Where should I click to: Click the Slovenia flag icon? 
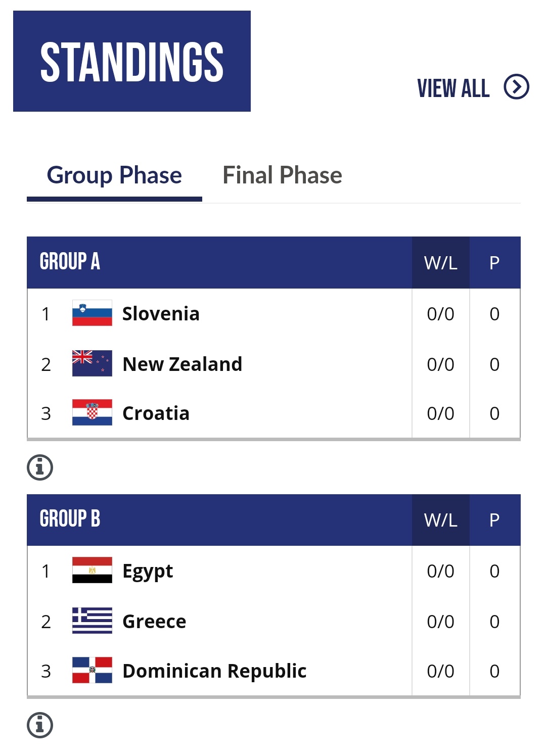pyautogui.click(x=92, y=313)
